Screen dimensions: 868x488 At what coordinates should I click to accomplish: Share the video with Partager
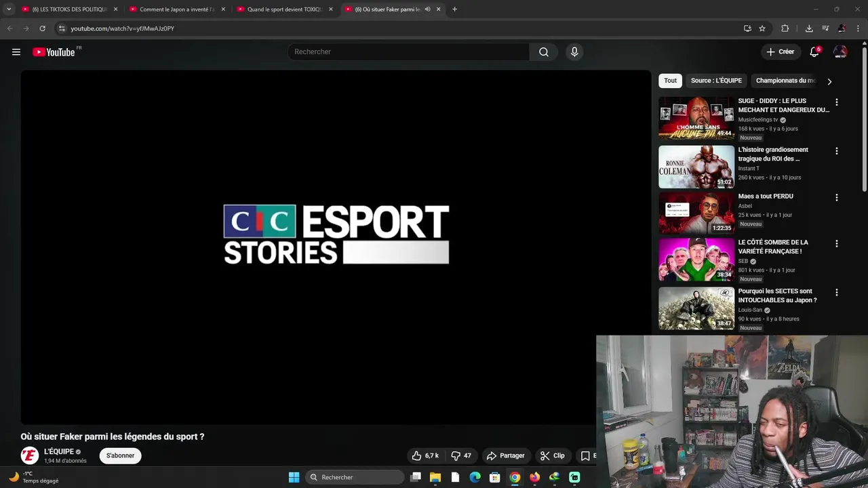(506, 455)
